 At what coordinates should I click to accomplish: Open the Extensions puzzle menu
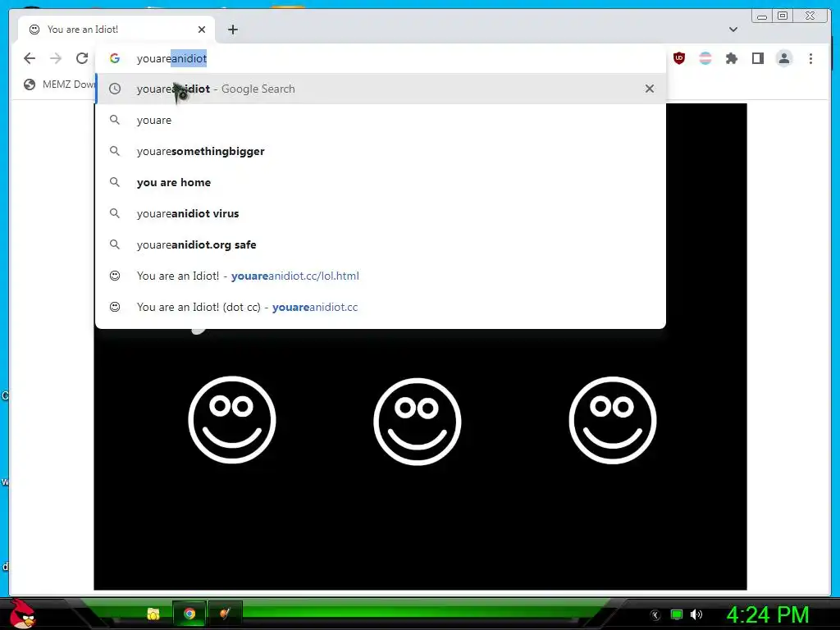pyautogui.click(x=732, y=58)
